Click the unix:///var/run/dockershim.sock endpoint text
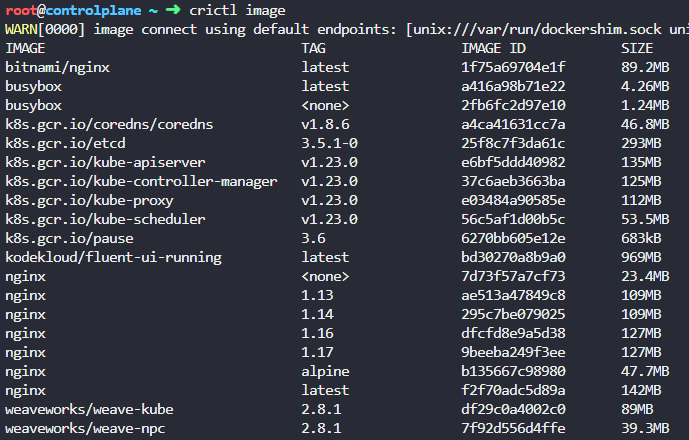Image resolution: width=689 pixels, height=440 pixels. point(537,29)
